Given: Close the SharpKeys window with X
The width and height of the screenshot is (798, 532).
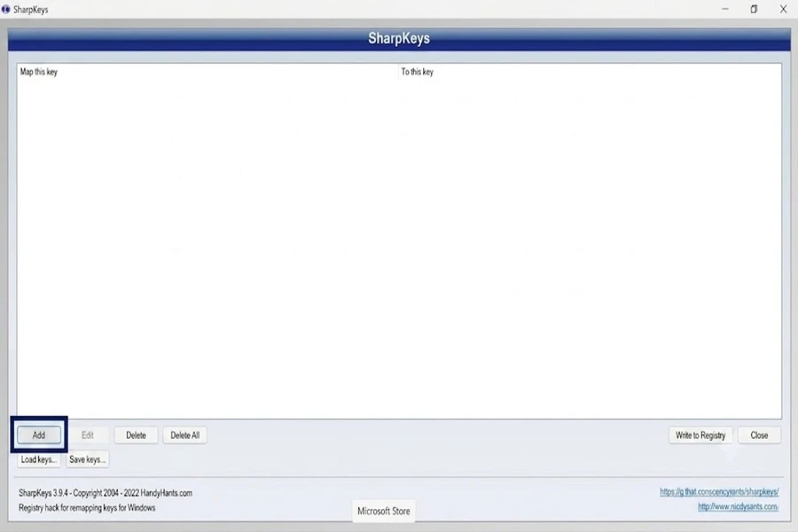Looking at the screenshot, I should [783, 9].
